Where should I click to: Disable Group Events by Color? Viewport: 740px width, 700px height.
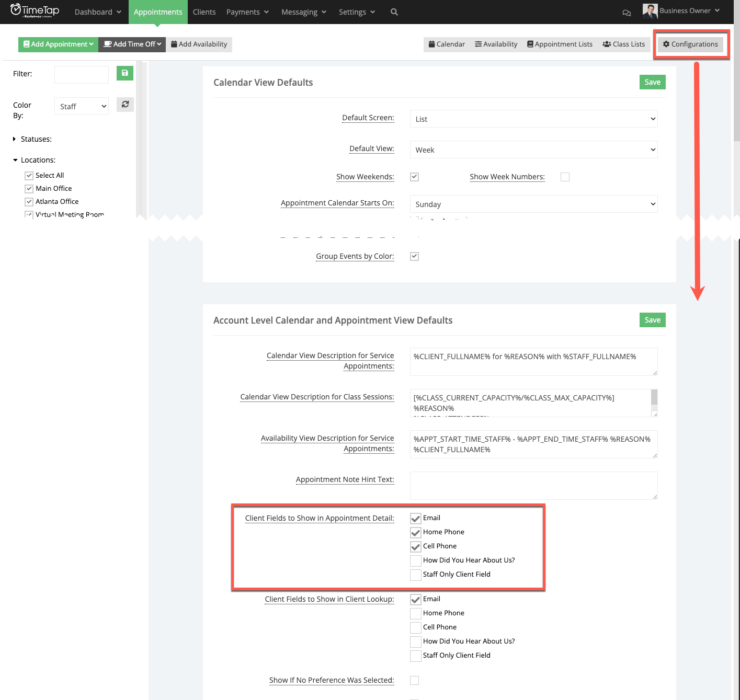point(414,256)
